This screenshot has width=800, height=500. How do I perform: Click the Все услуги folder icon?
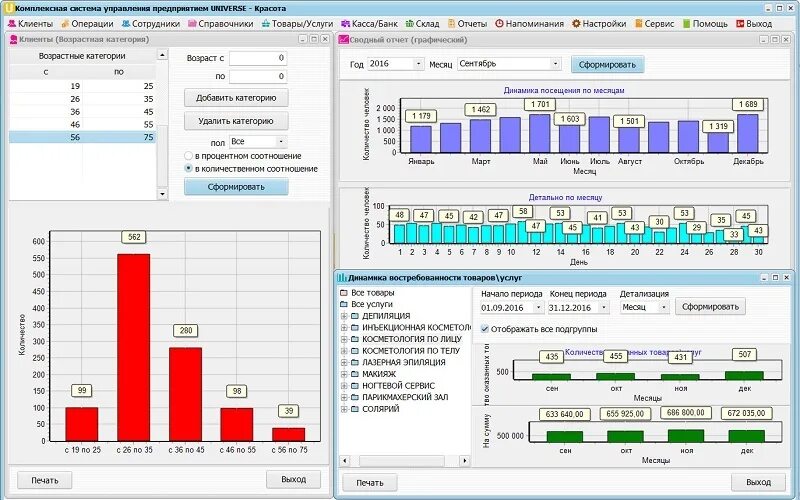pyautogui.click(x=344, y=304)
